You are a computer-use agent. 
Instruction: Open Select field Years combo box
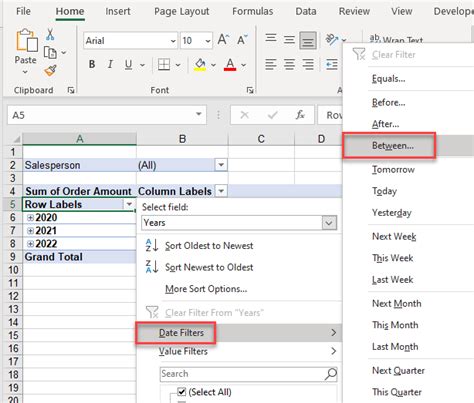pos(239,223)
